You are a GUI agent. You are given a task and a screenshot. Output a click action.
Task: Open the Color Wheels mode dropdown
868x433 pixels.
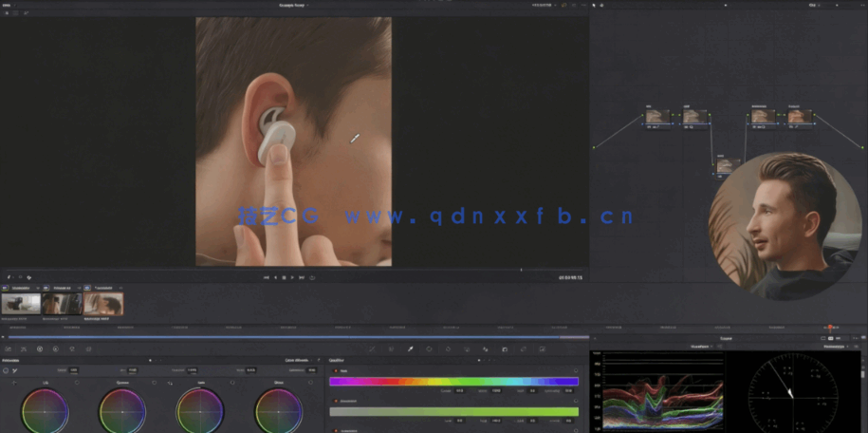point(300,361)
